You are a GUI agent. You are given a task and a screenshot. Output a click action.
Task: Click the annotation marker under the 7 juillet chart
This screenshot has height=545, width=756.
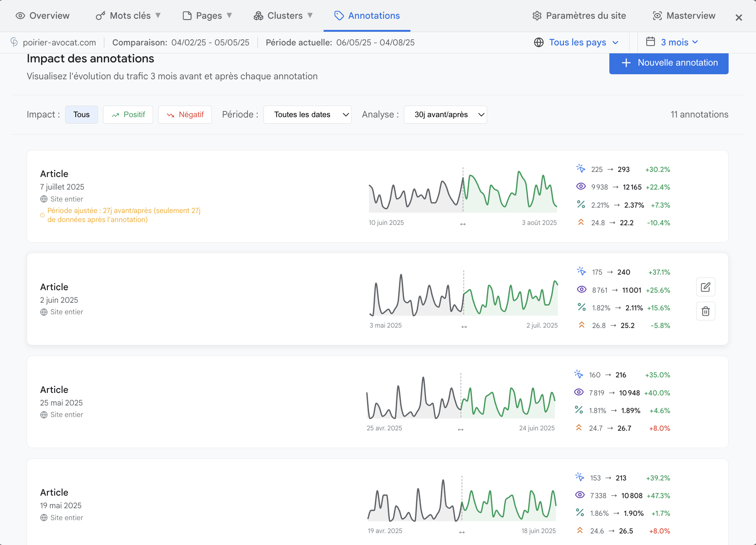[x=463, y=224]
